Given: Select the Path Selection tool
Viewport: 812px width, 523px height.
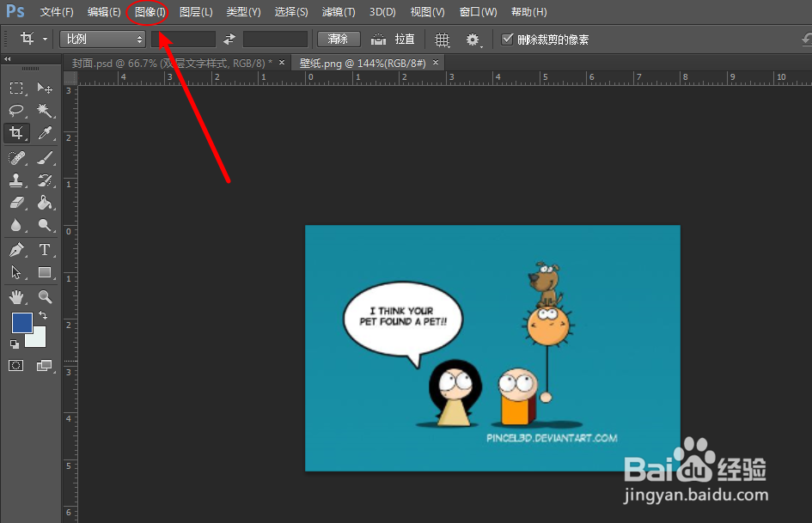Looking at the screenshot, I should click(x=16, y=272).
